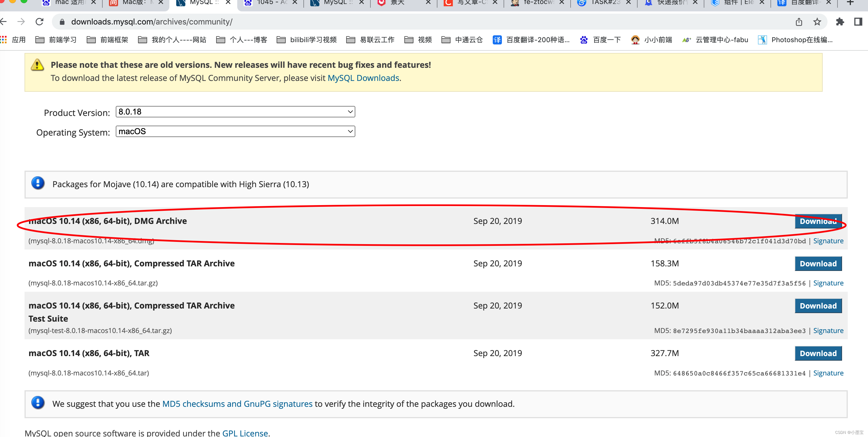The height and width of the screenshot is (437, 868).
Task: Close the 'mac 适用' tab
Action: click(94, 3)
